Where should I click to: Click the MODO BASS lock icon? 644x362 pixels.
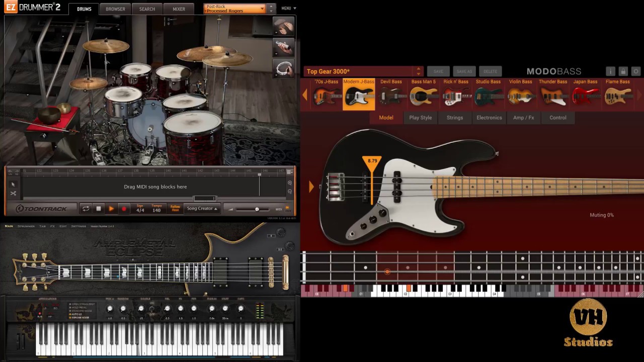(x=623, y=71)
